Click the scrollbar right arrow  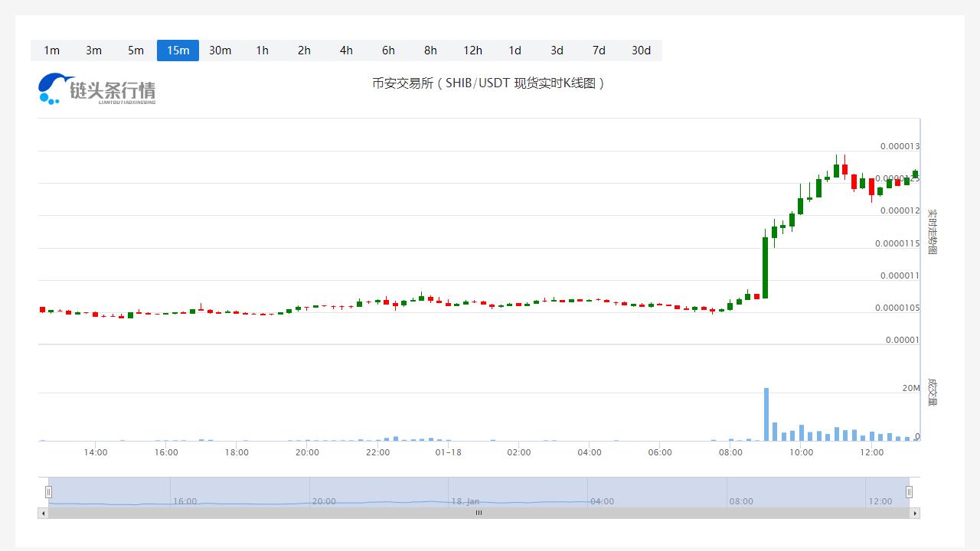pyautogui.click(x=915, y=514)
